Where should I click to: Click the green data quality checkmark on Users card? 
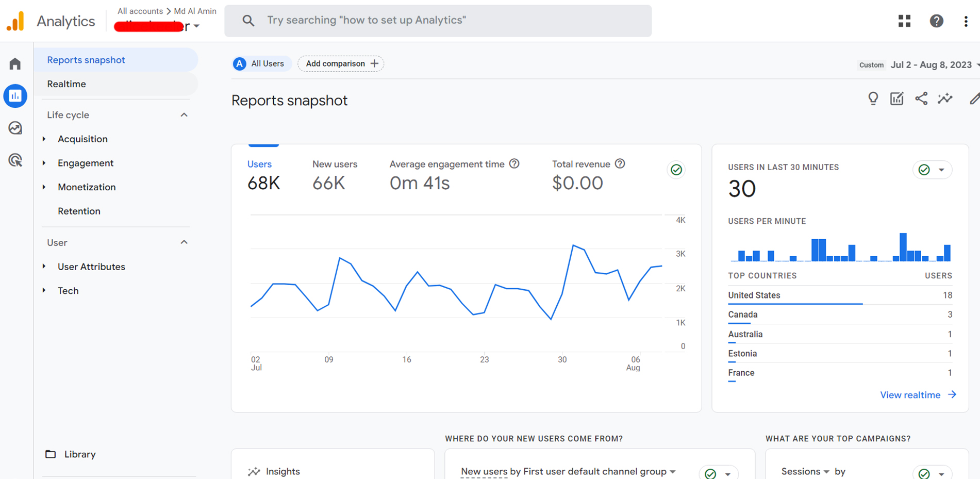[x=676, y=170]
